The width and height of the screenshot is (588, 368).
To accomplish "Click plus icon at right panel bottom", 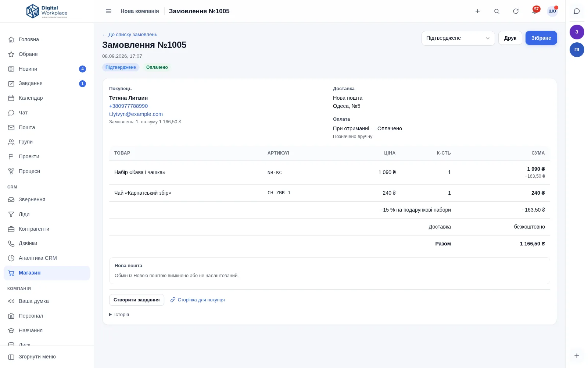I will pos(577,355).
